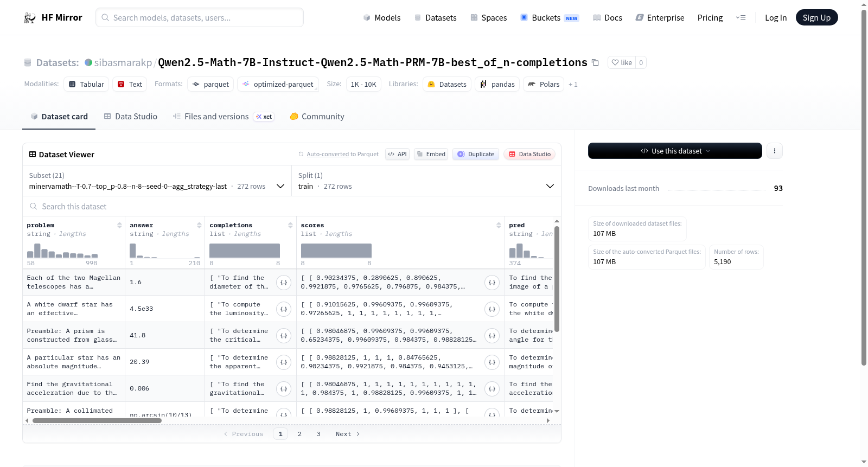Switch to the Data Studio tab

pyautogui.click(x=131, y=117)
